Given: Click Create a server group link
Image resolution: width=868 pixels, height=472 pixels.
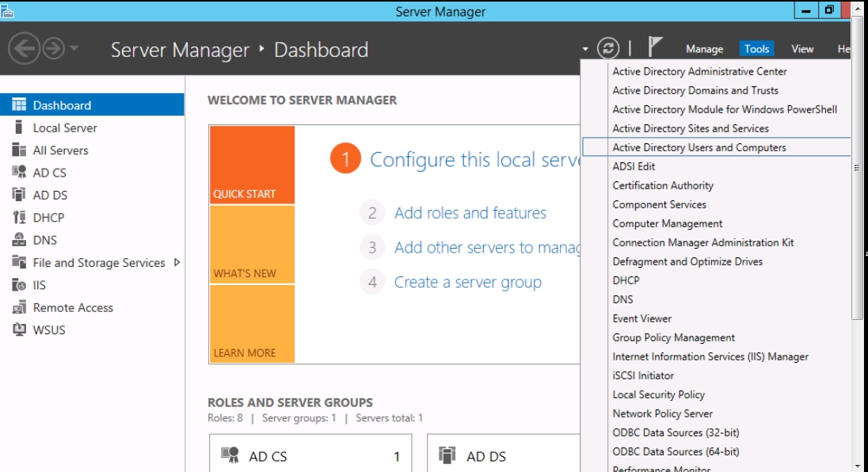Looking at the screenshot, I should (x=468, y=282).
